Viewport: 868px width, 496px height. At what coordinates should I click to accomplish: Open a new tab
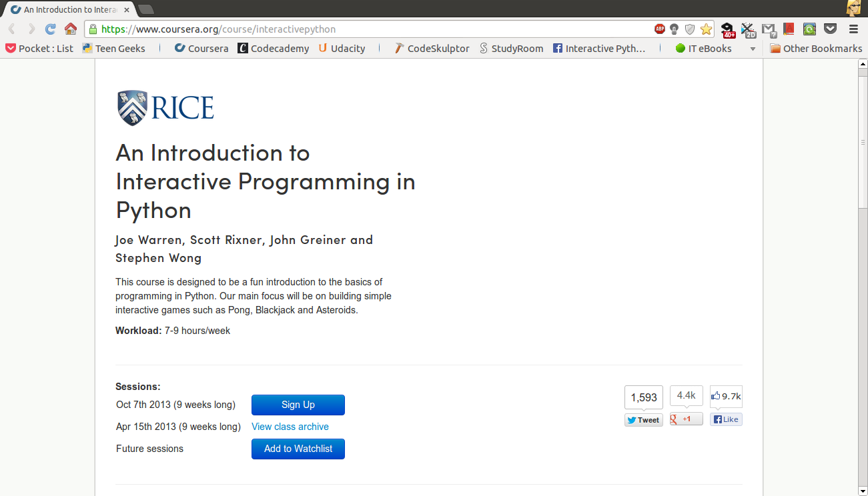pos(145,9)
